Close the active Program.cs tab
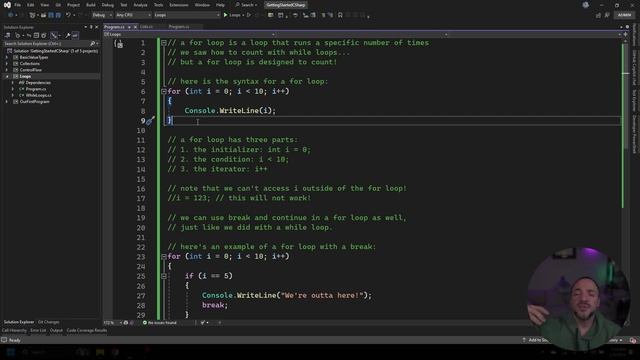 click(136, 27)
